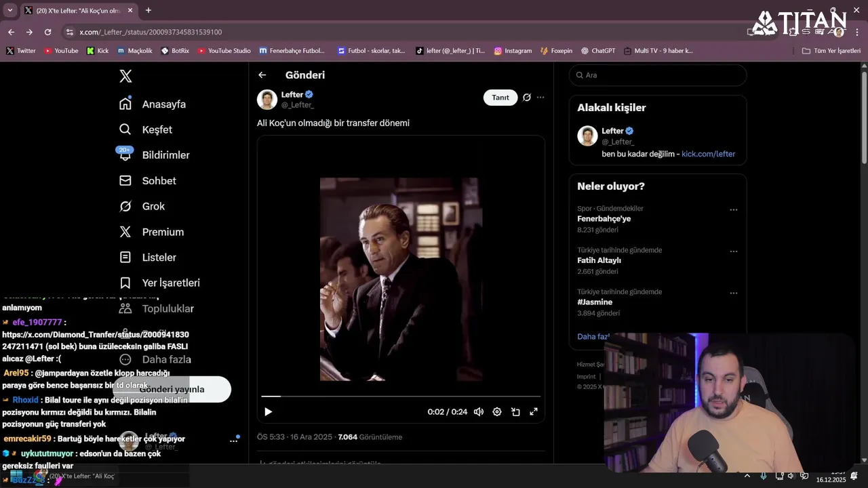Click the Tanıt promote button
Image resolution: width=868 pixels, height=488 pixels.
click(x=500, y=98)
